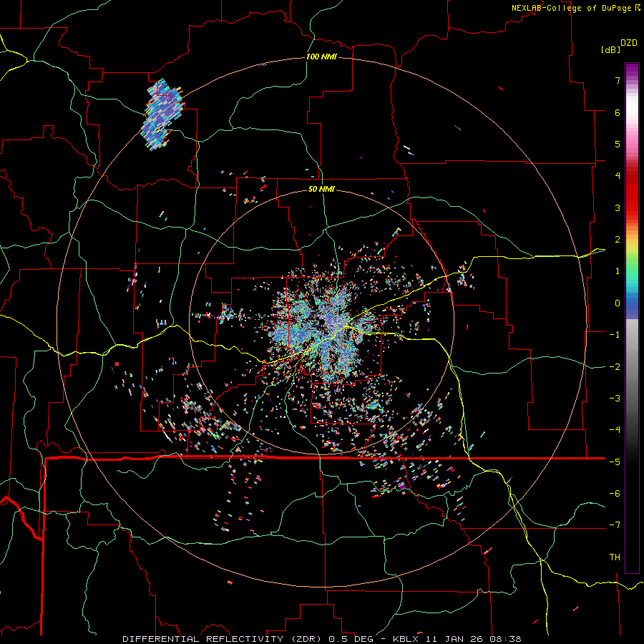This screenshot has height=644, width=644.
Task: Click the -5 value on the color scale
Action: click(615, 462)
